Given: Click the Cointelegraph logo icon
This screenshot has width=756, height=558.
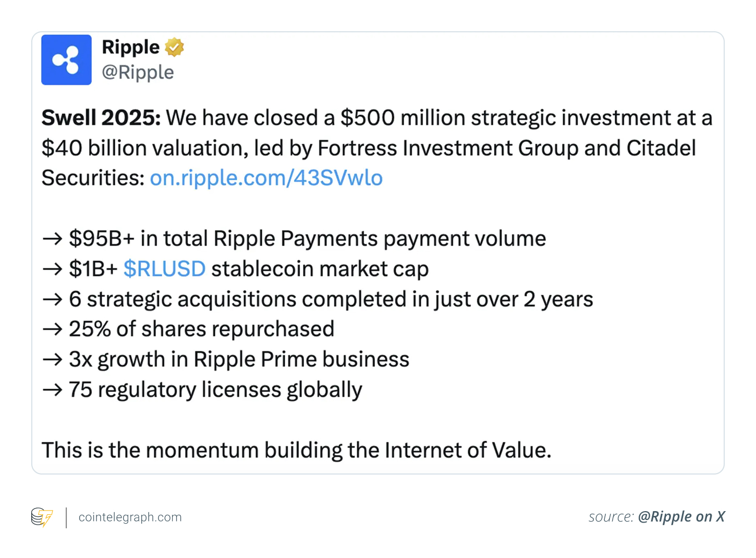Looking at the screenshot, I should [x=42, y=517].
